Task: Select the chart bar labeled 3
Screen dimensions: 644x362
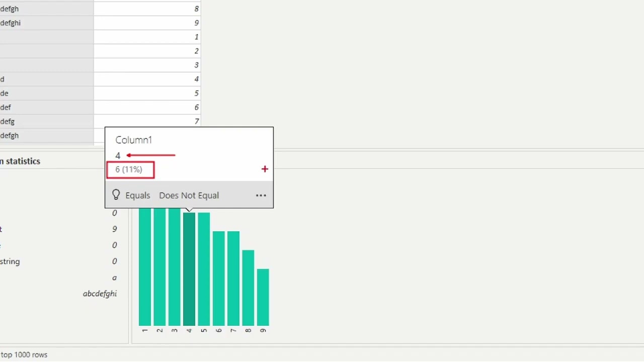Action: [174, 267]
